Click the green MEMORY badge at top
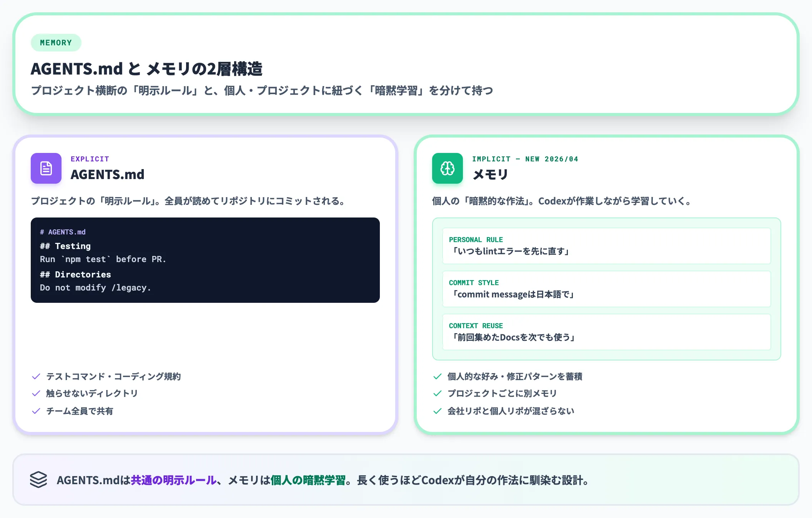The image size is (812, 518). (x=56, y=43)
